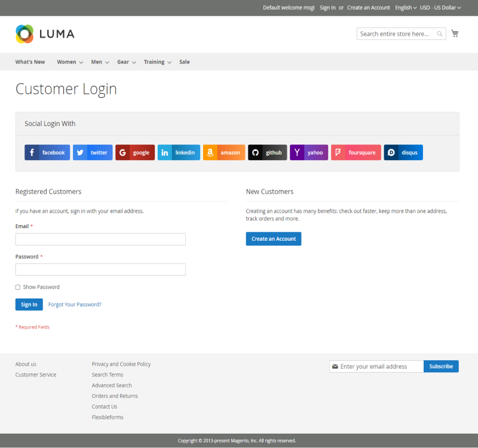The image size is (478, 448).
Task: Select the Foursquare social login button
Action: [x=356, y=152]
